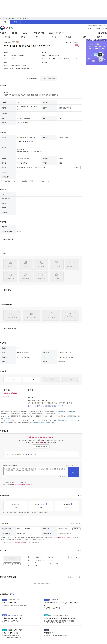Click info icon beside 고용24 입사지원
Screen dimensions: 107x644
pos(71,504)
